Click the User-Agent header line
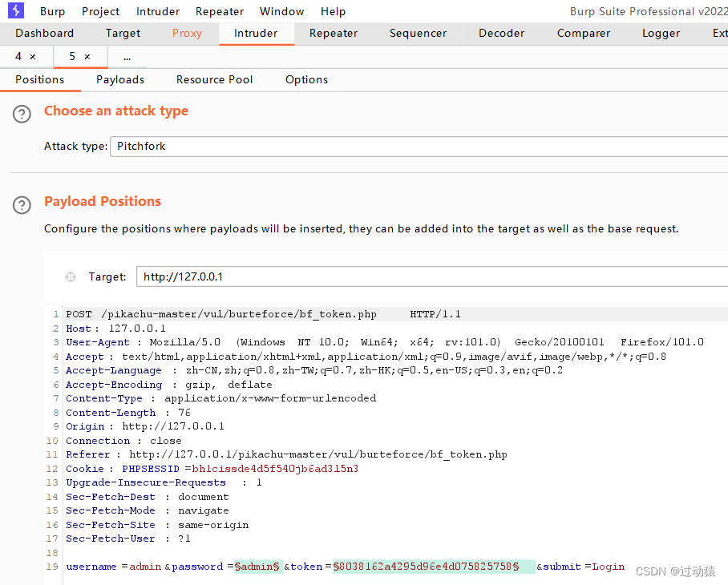The height and width of the screenshot is (585, 728). [x=385, y=342]
